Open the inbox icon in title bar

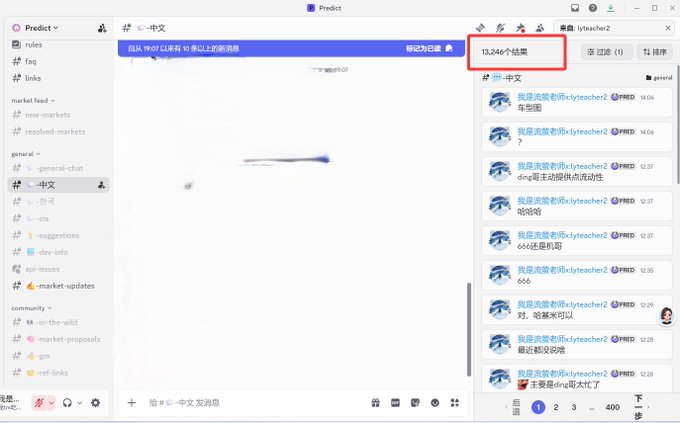click(575, 8)
